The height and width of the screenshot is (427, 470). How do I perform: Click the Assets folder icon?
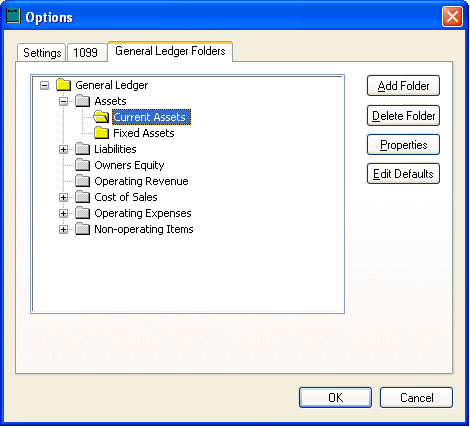(x=82, y=101)
